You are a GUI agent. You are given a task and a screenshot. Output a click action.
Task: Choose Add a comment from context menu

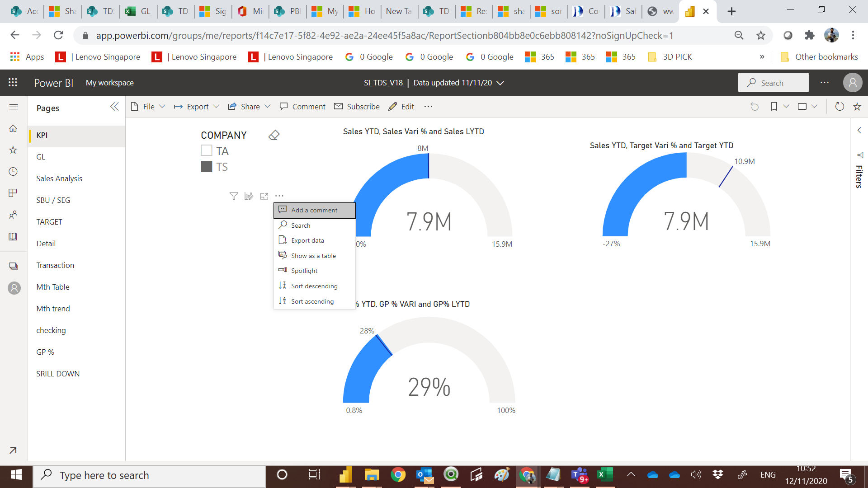coord(314,210)
